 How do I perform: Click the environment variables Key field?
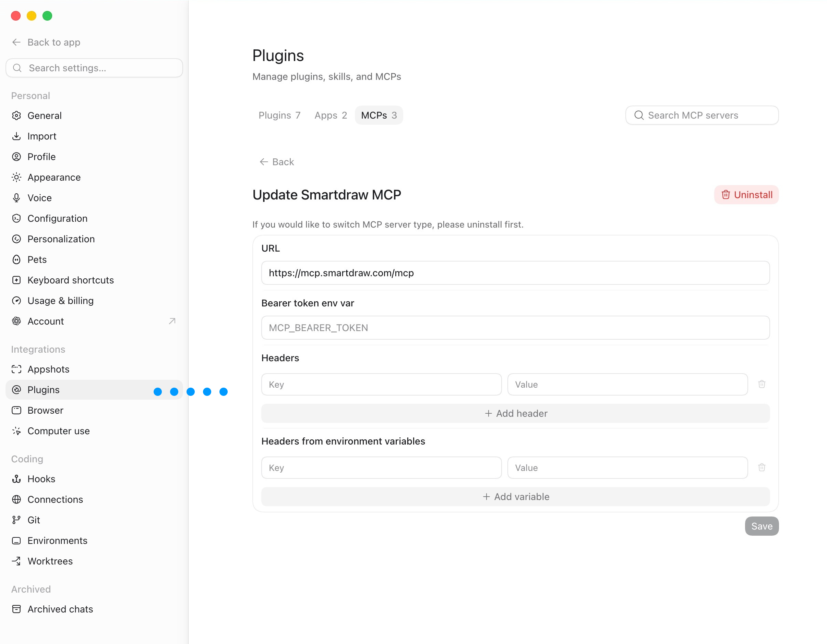(381, 467)
